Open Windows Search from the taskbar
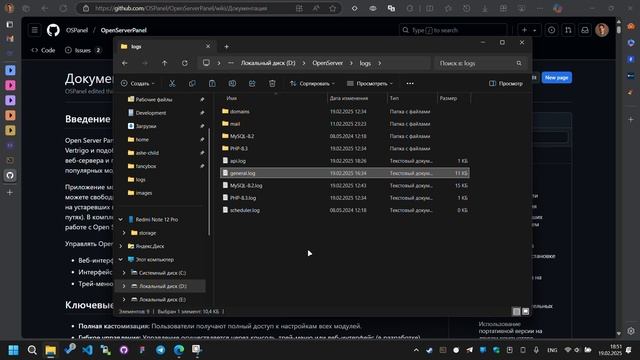640x360 pixels. pos(32,350)
